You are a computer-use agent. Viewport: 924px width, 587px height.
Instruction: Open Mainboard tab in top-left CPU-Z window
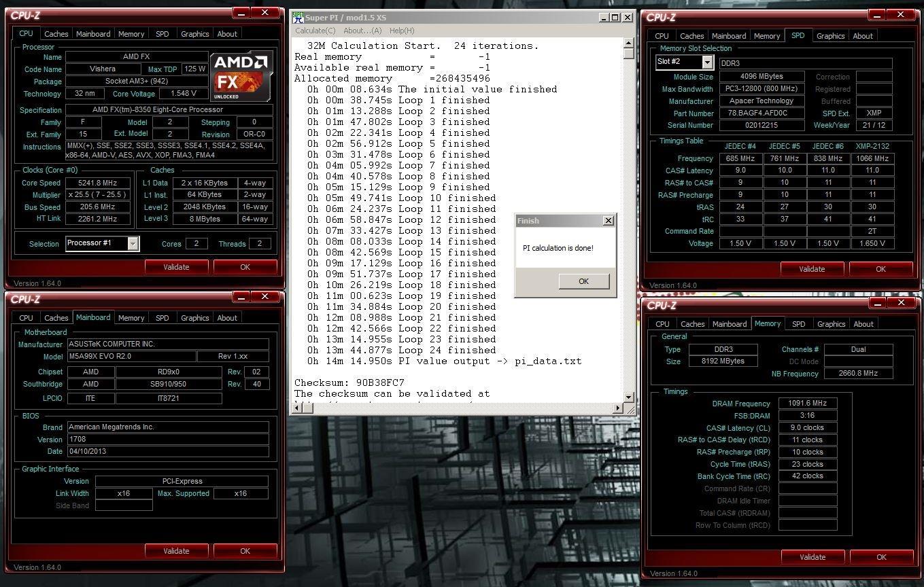coord(93,34)
